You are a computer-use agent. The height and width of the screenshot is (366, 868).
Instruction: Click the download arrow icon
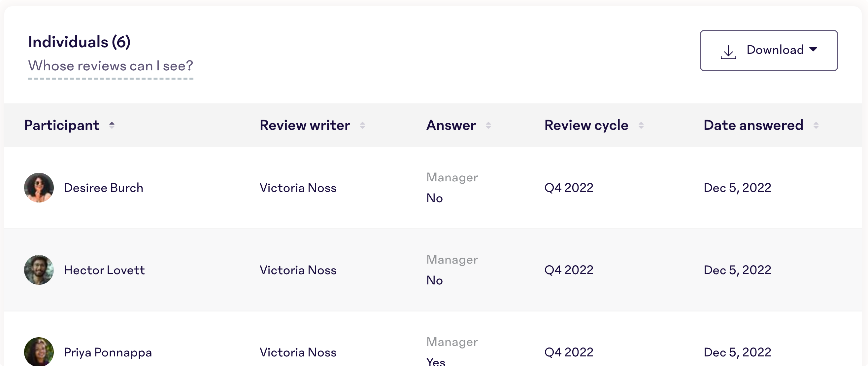728,52
